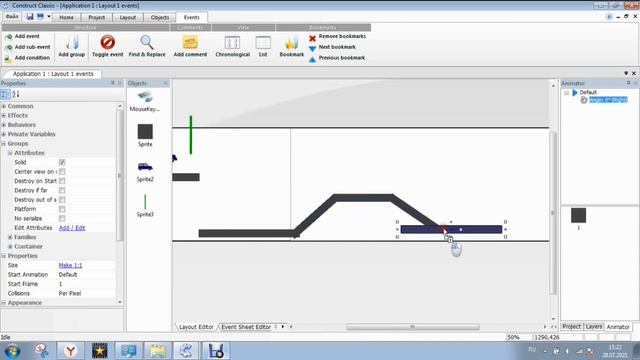Expand the Appearance section

coord(4,303)
